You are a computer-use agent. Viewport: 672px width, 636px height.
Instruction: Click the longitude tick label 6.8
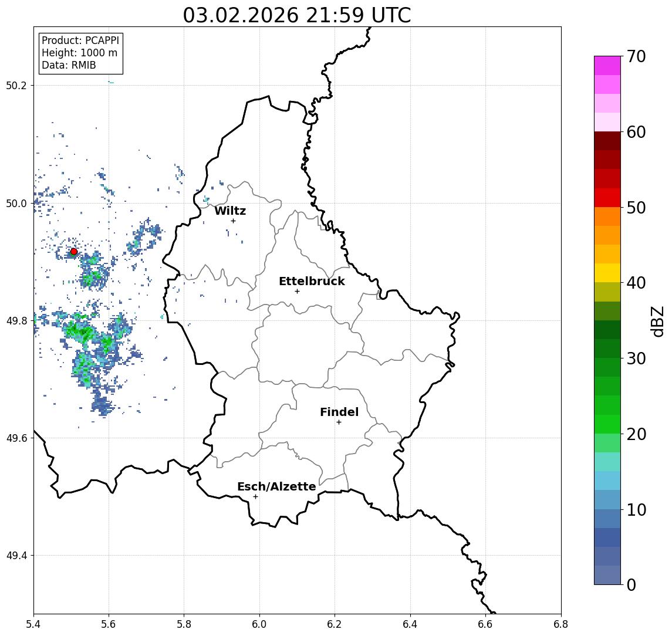pyautogui.click(x=560, y=624)
